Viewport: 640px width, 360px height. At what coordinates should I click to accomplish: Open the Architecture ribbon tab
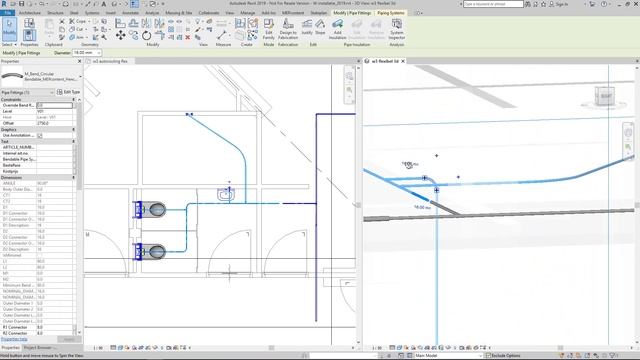tap(30, 13)
